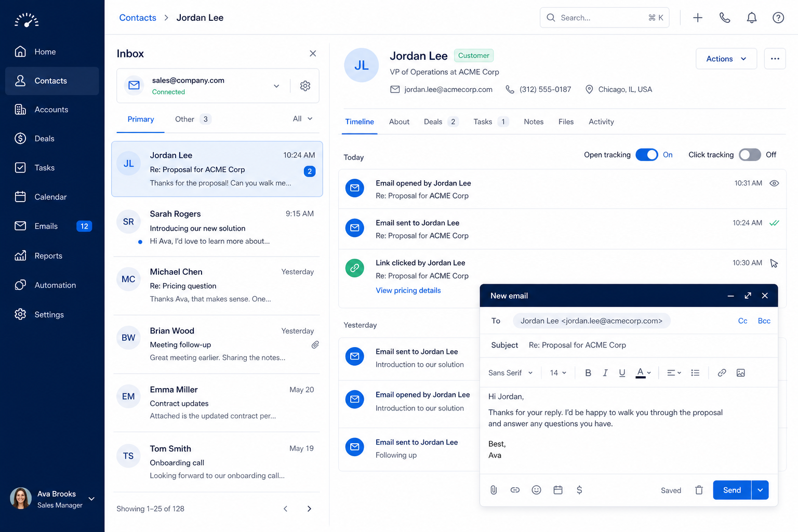Insert image in email body

pyautogui.click(x=741, y=373)
